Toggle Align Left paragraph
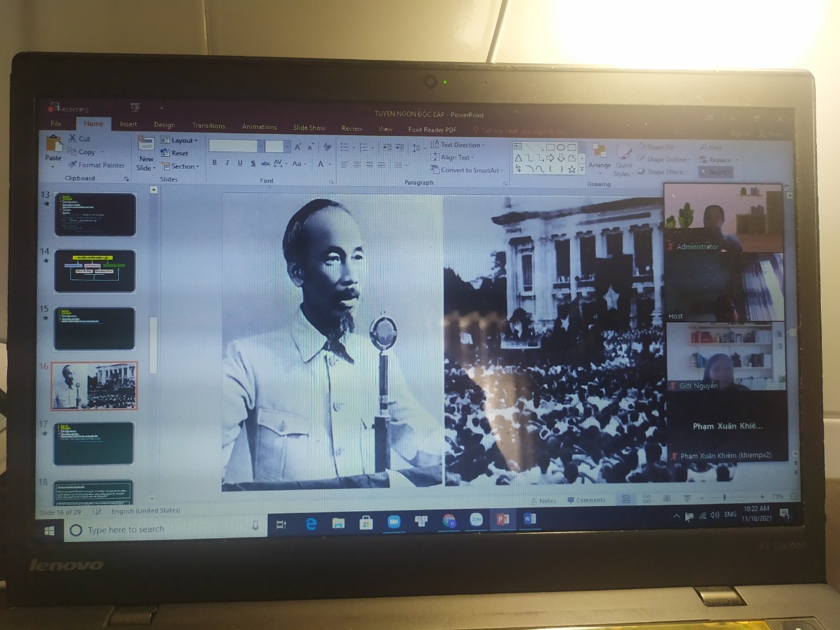This screenshot has width=840, height=630. pos(345,164)
